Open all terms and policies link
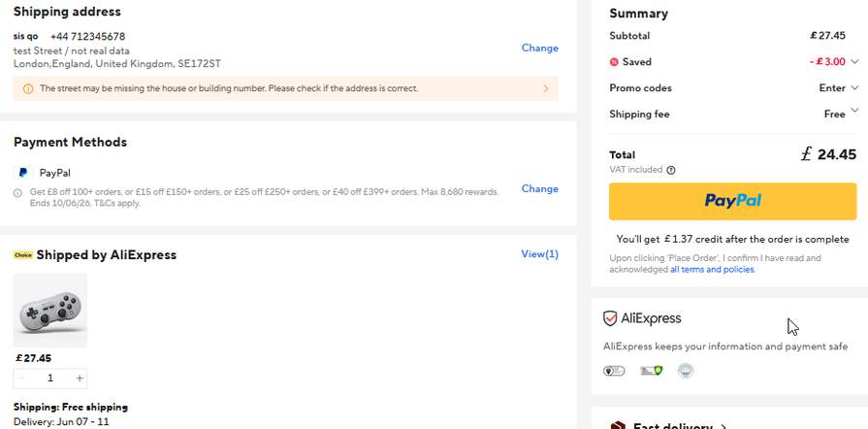 tap(712, 270)
